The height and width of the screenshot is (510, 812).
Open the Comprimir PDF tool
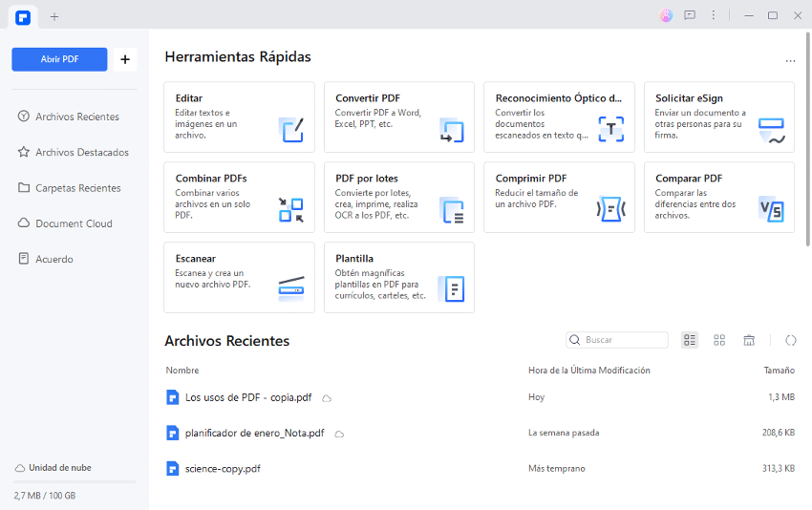point(559,197)
